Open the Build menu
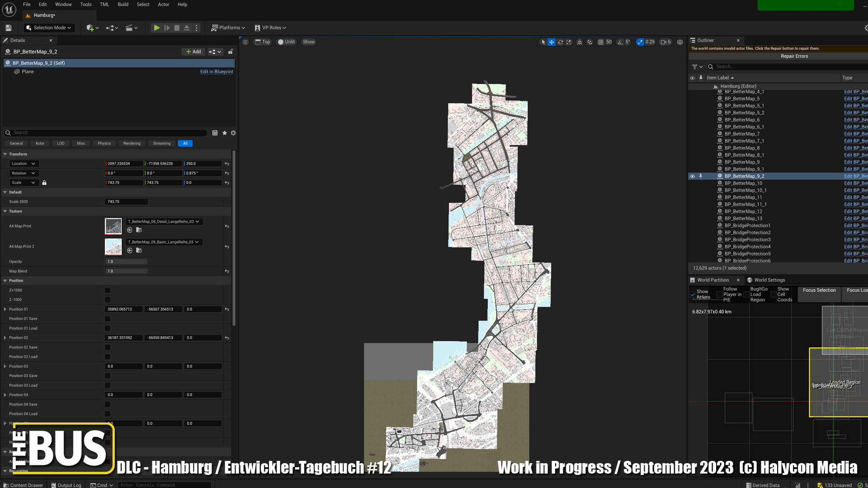 click(123, 5)
